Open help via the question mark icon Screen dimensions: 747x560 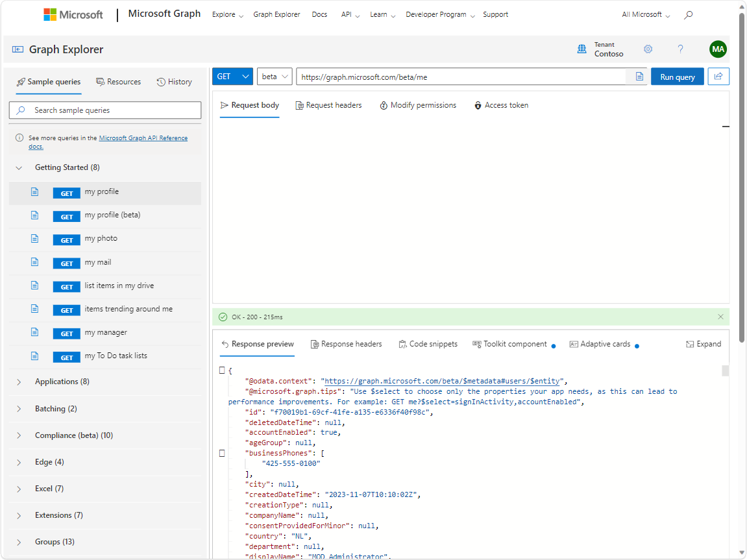point(680,49)
